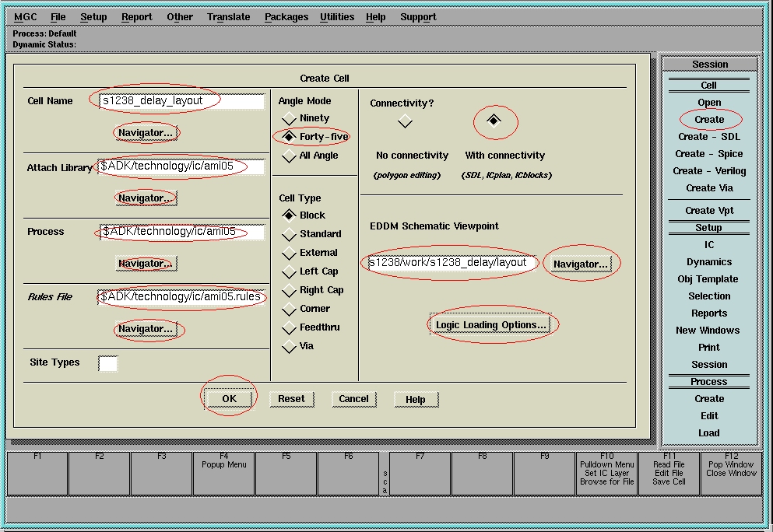
Task: Click the Site Types input box
Action: pos(108,363)
